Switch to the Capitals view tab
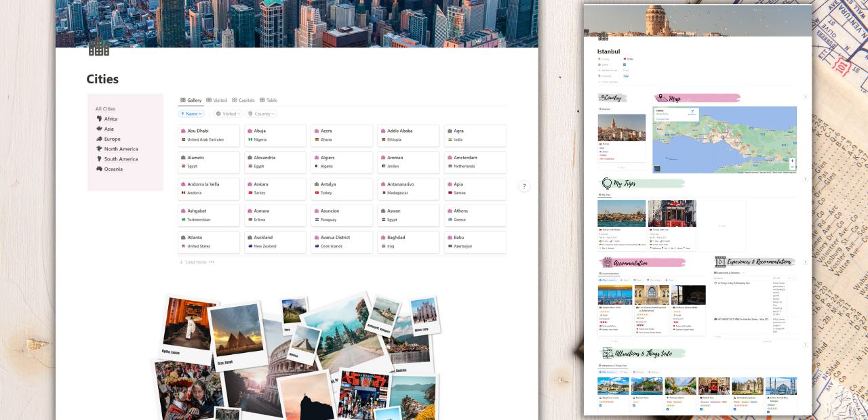868x420 pixels. [x=243, y=100]
